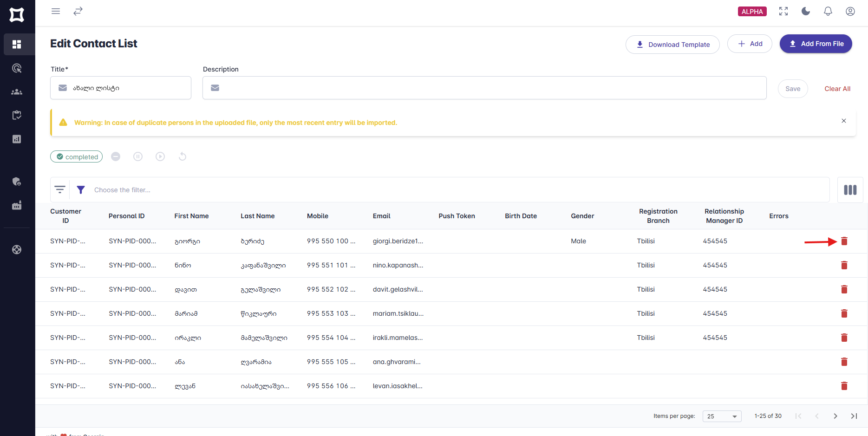868x436 pixels.
Task: Enter fullscreen using the expand icon
Action: [783, 11]
